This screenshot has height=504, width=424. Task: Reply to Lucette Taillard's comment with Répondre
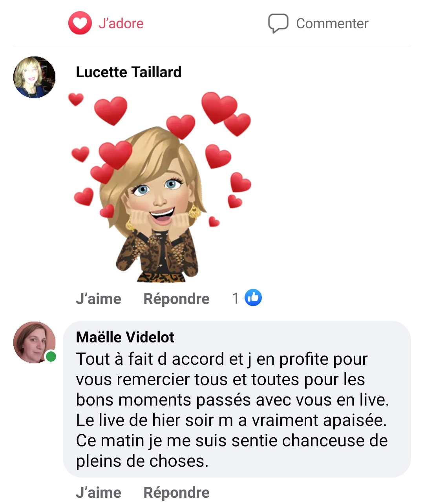click(x=176, y=299)
